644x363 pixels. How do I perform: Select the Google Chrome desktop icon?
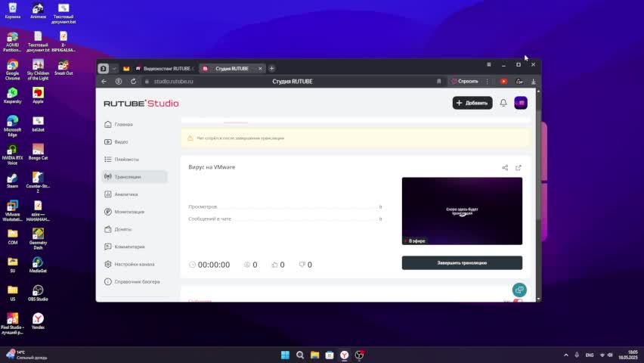(x=12, y=70)
